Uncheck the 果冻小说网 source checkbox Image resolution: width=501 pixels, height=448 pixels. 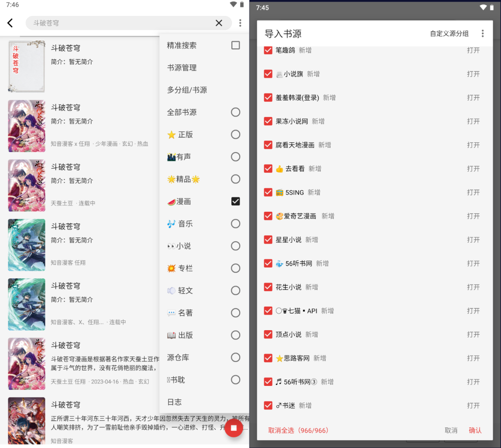point(268,121)
